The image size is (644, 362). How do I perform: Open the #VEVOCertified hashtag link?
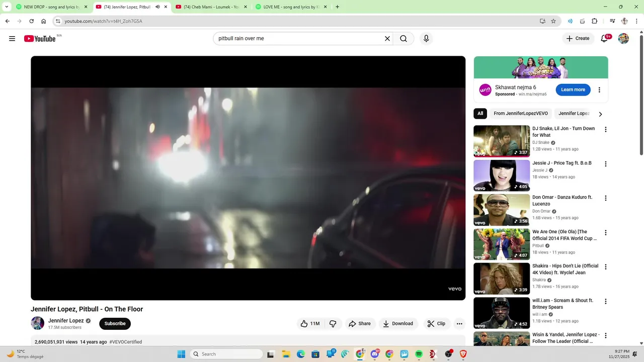pos(126,342)
